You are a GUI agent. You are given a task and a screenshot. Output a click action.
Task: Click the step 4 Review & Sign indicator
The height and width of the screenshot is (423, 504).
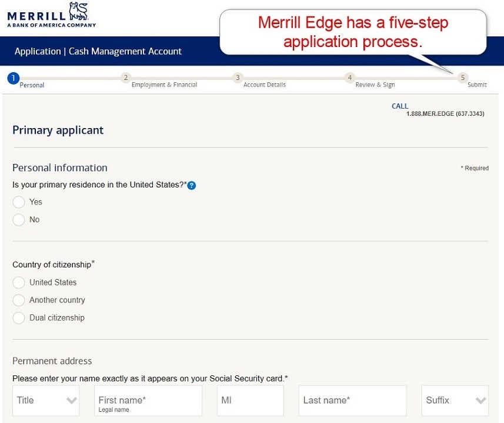(349, 78)
